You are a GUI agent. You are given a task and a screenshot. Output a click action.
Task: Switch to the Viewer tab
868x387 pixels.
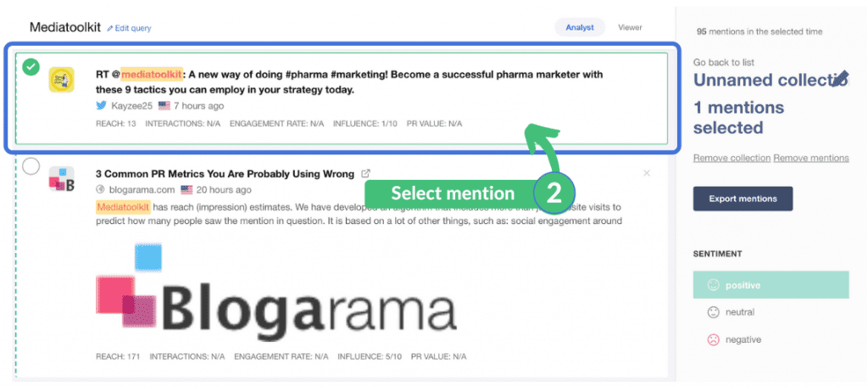(630, 27)
